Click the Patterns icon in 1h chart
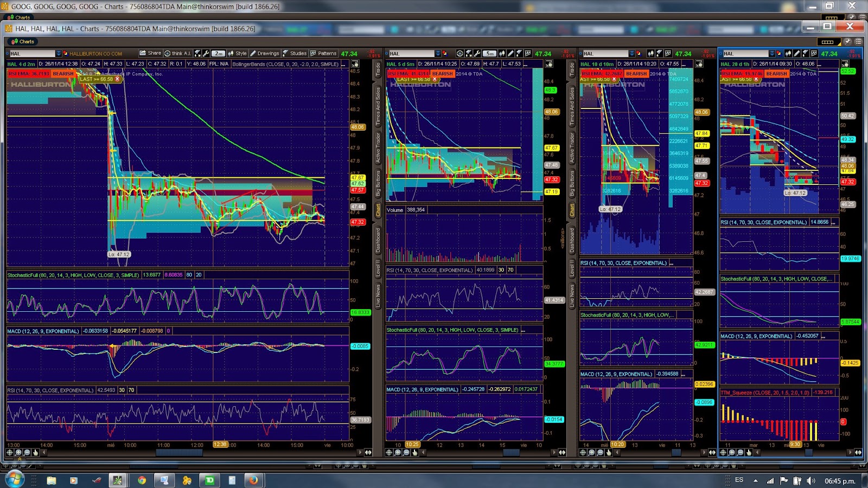 pyautogui.click(x=814, y=54)
